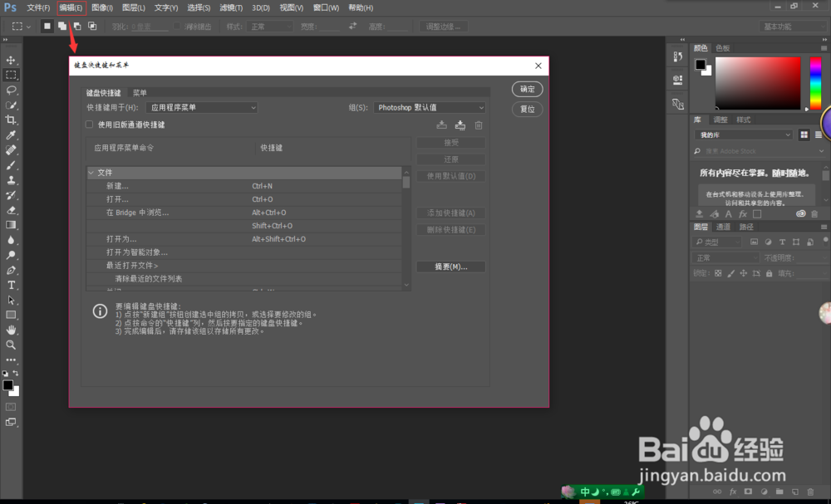Image resolution: width=831 pixels, height=504 pixels.
Task: Select the Rectangle shape tool
Action: [11, 315]
